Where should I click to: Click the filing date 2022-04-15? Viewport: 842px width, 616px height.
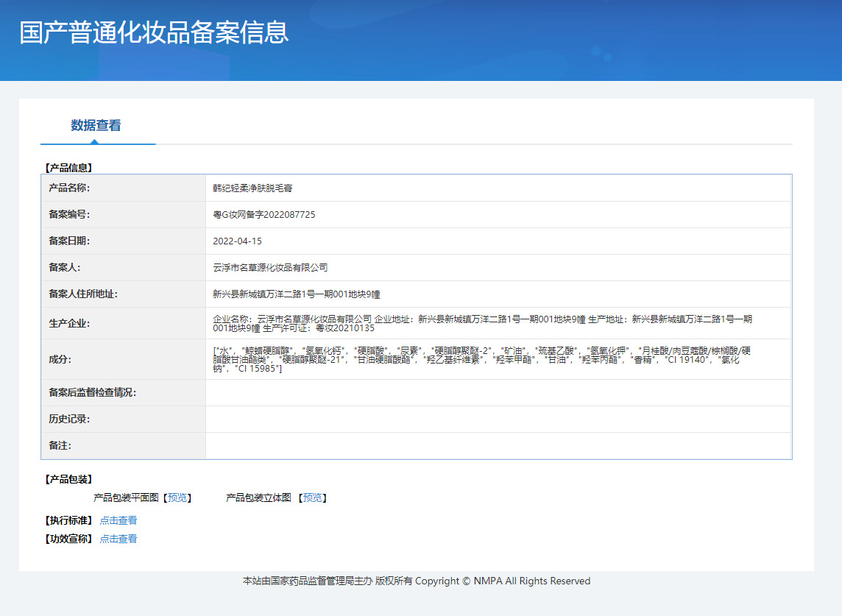237,241
